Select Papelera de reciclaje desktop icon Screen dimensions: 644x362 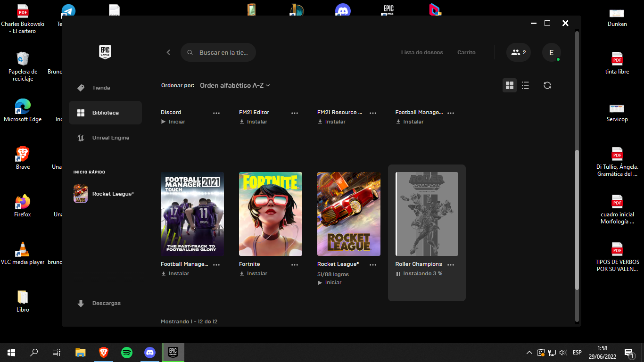[x=23, y=66]
